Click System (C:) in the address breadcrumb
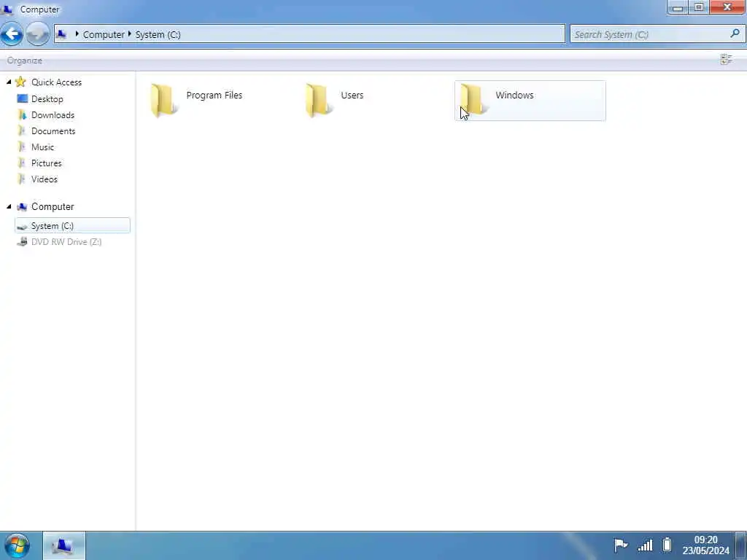This screenshot has width=747, height=560. point(158,34)
